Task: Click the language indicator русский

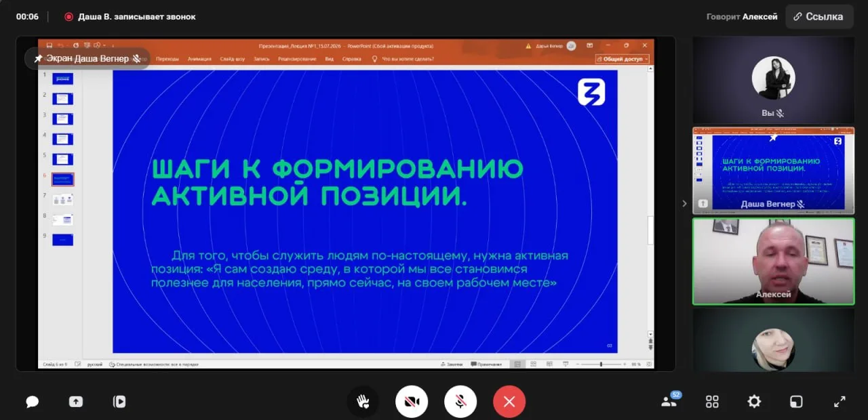Action: 94,364
